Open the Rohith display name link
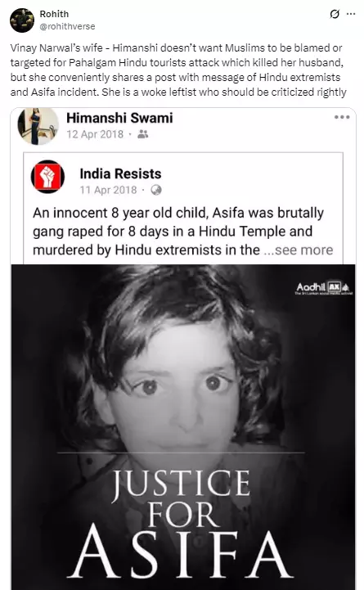This screenshot has width=364, height=590. pyautogui.click(x=54, y=14)
